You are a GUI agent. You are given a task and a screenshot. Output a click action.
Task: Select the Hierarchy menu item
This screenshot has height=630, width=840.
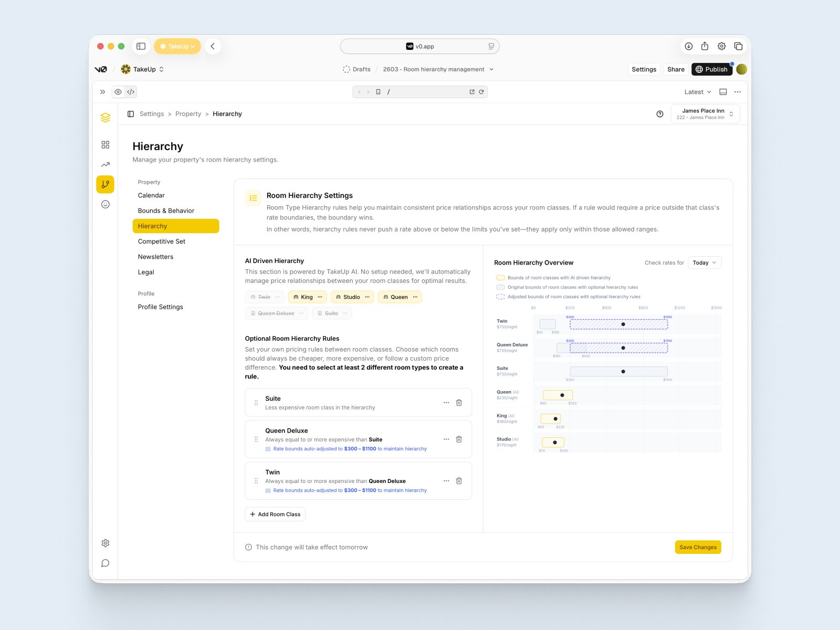(176, 226)
